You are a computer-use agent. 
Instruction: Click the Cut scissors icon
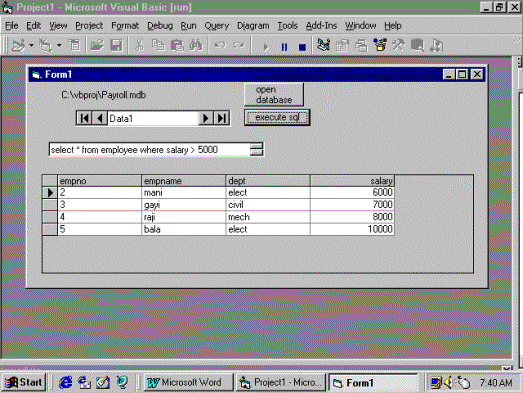(139, 45)
